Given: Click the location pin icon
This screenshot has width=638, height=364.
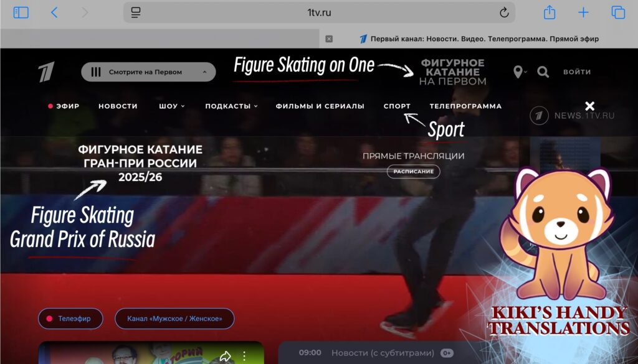Looking at the screenshot, I should click(x=518, y=72).
